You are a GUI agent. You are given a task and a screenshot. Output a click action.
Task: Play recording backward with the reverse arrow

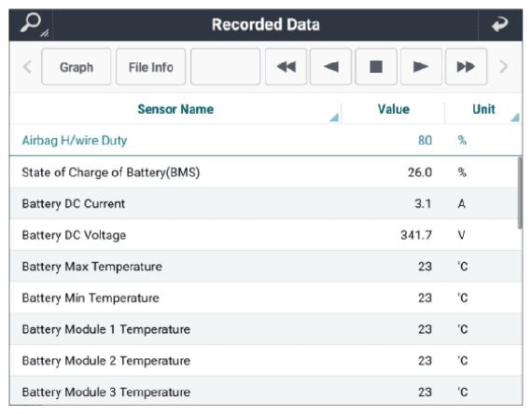click(330, 66)
